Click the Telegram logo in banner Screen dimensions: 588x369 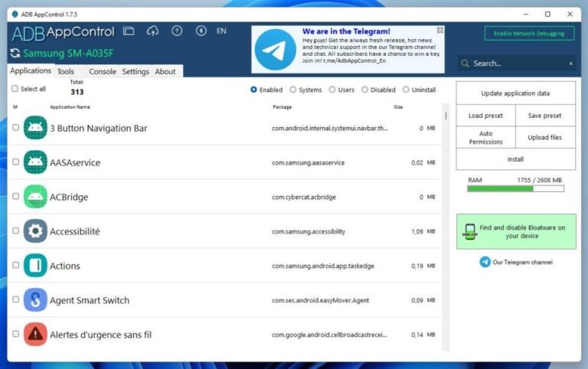click(276, 50)
